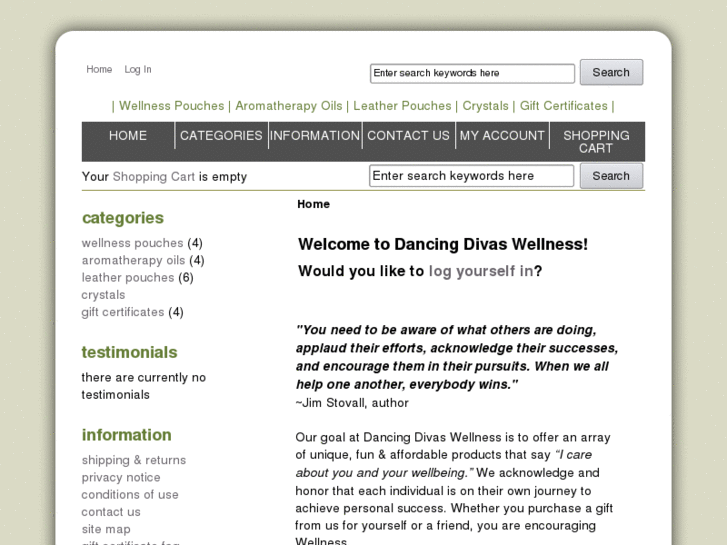727x545 pixels.
Task: Click the top header Search button
Action: [x=611, y=72]
